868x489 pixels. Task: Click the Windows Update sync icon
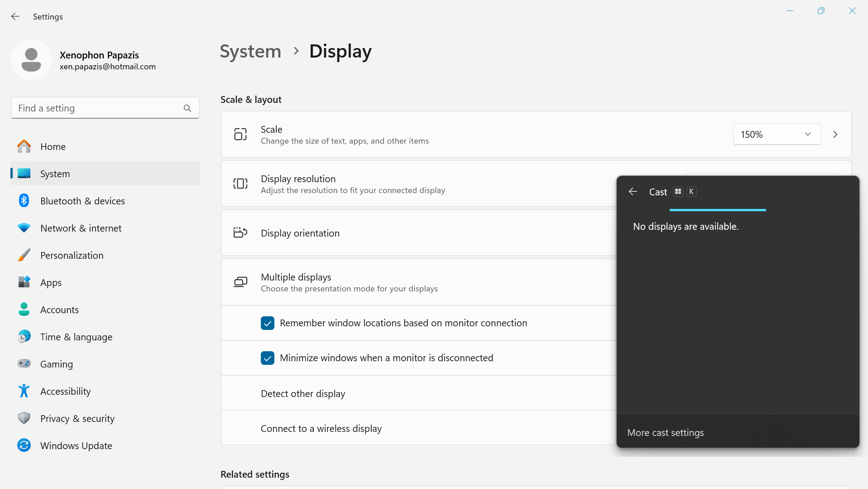(24, 445)
